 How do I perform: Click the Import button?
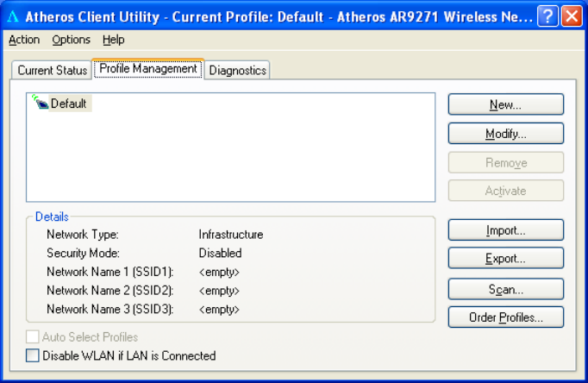coord(506,230)
